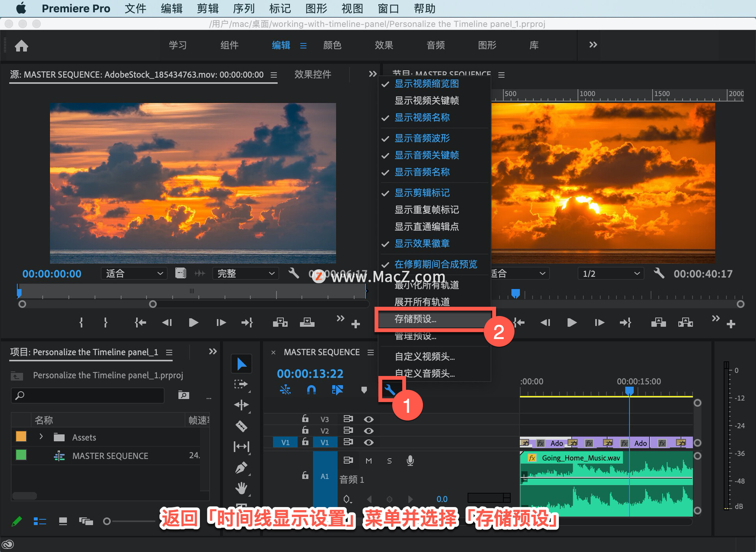Choose 存储预设... from the menu

[x=415, y=319]
